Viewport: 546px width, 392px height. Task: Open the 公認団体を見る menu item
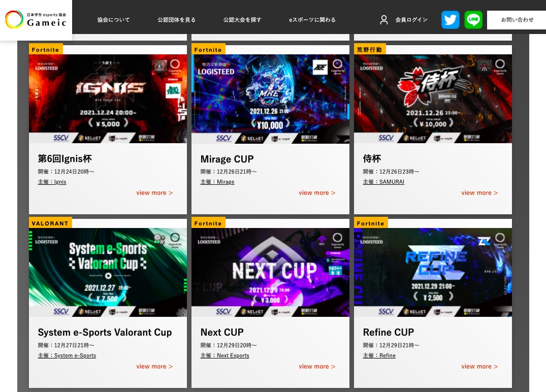click(177, 20)
